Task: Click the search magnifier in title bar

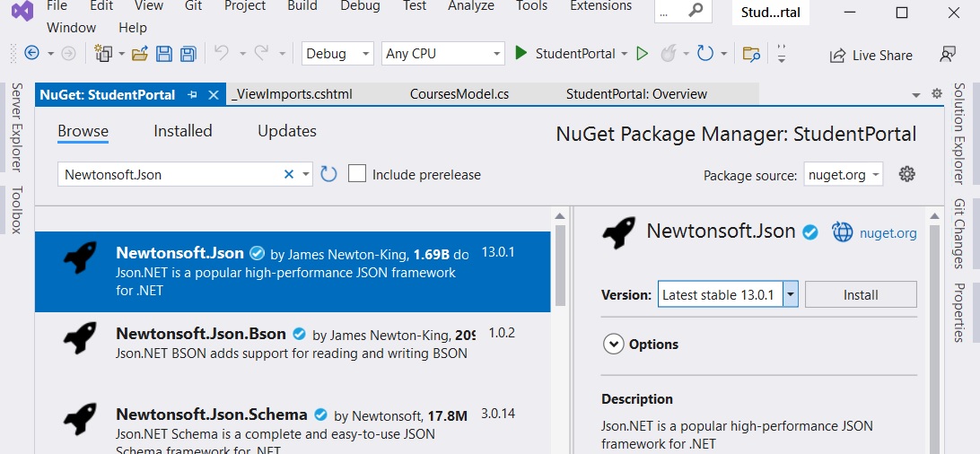Action: point(695,11)
